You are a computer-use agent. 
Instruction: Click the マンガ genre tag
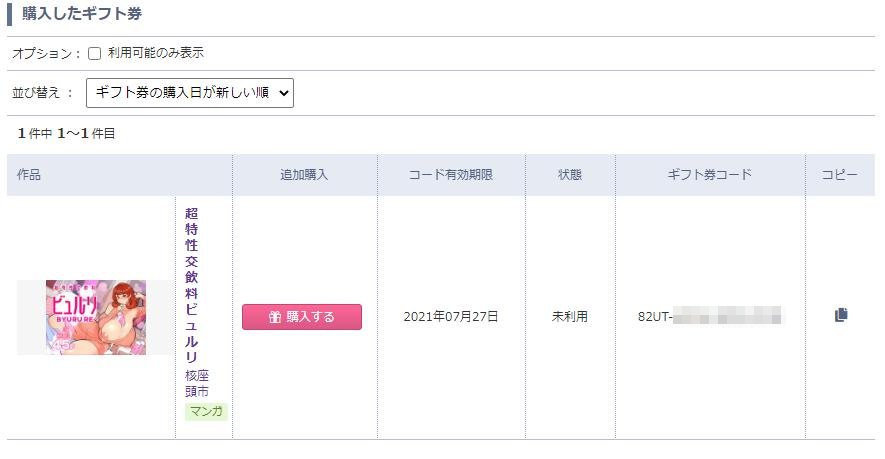pos(206,411)
